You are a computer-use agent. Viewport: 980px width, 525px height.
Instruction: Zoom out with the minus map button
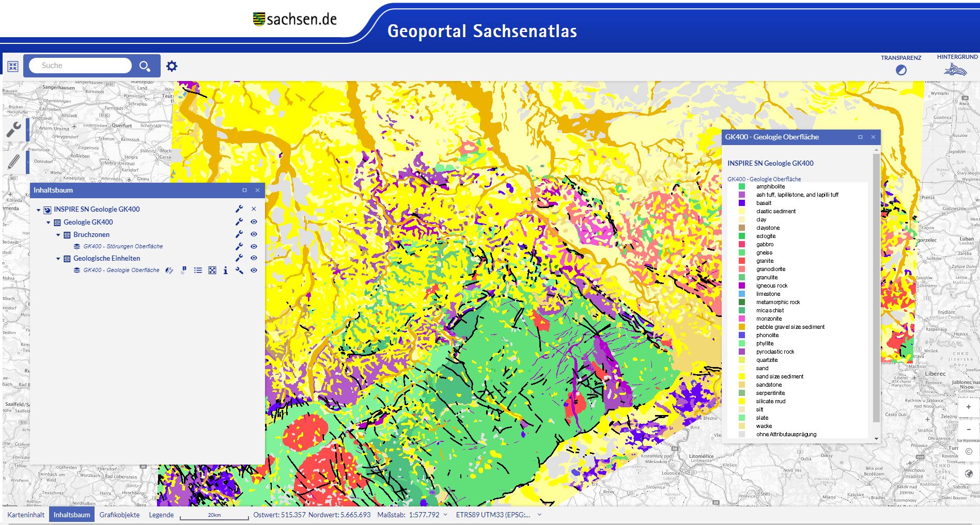pyautogui.click(x=969, y=429)
